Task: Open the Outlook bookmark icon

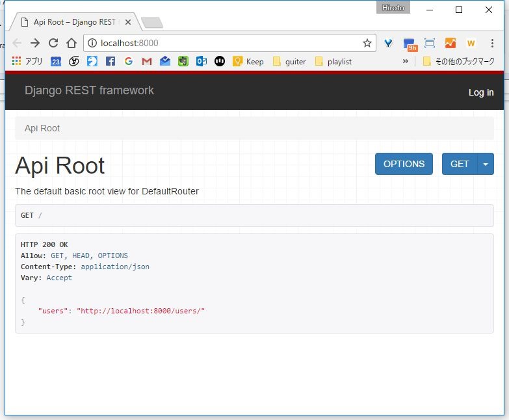Action: 202,61
